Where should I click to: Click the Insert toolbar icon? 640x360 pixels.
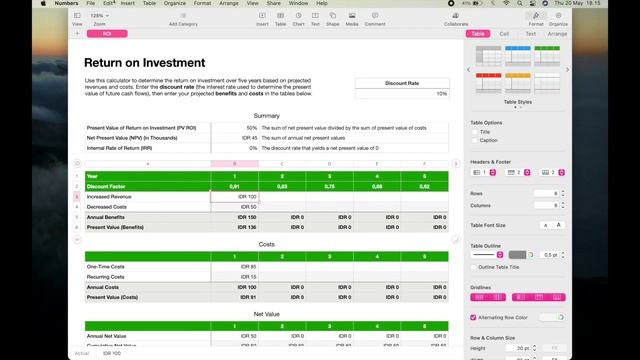[x=262, y=16]
